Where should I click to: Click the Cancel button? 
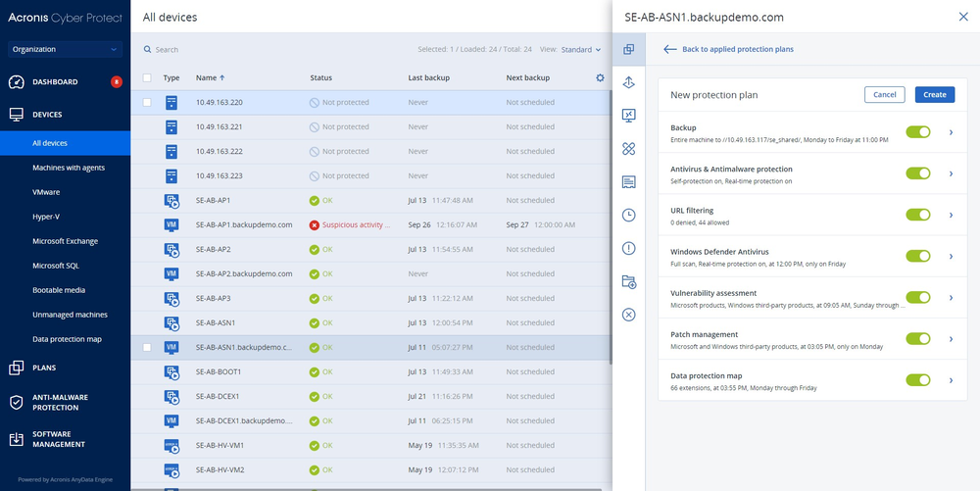pos(884,94)
